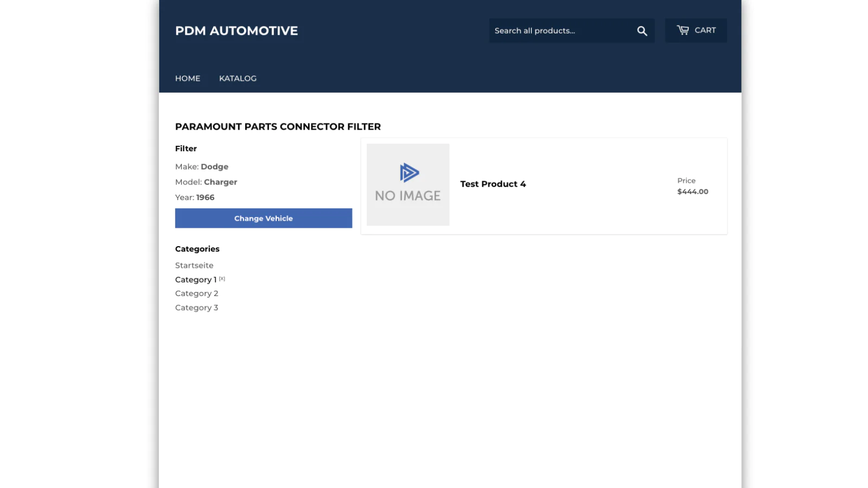Click the Model value Charger
Viewport: 868px width, 488px height.
pos(220,182)
